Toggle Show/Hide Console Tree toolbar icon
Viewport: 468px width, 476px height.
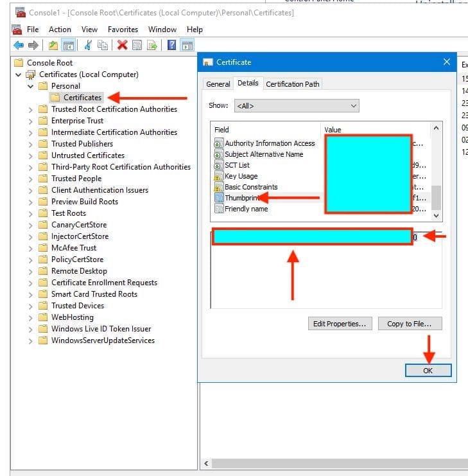67,45
